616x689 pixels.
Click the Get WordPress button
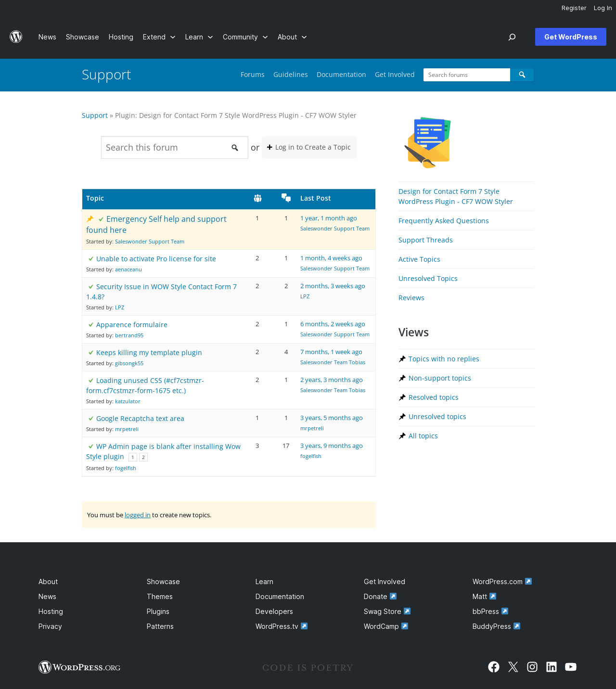[x=571, y=37]
